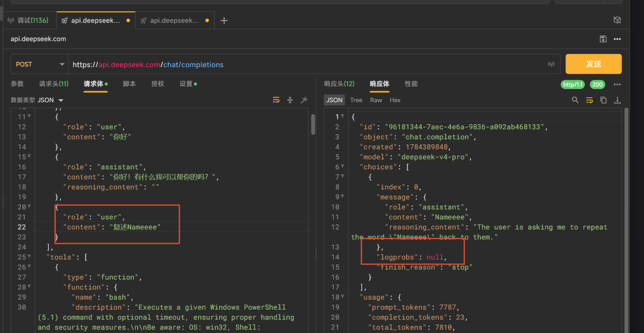
Task: Toggle word wrap in the response viewer
Action: (x=589, y=100)
